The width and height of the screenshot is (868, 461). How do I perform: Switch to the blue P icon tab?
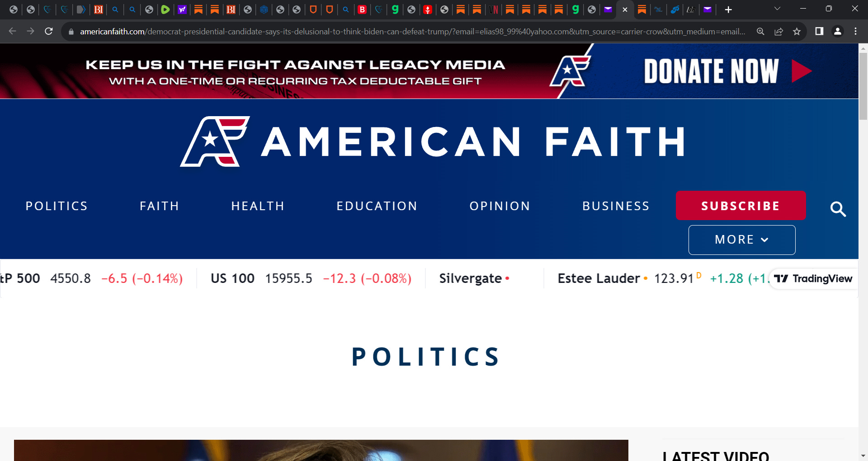675,9
